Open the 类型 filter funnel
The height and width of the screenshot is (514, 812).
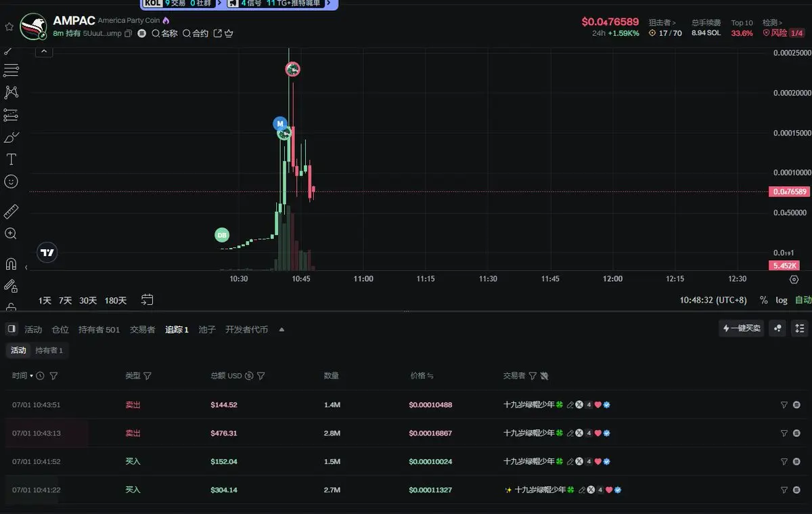[148, 376]
